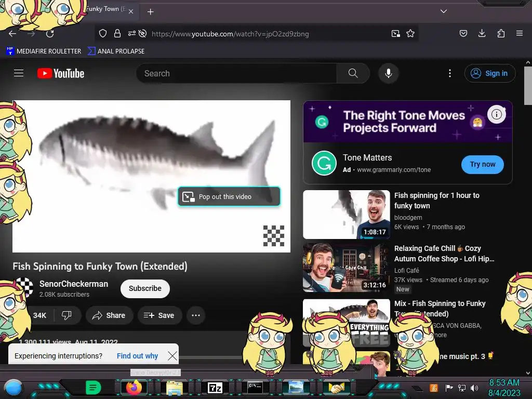
Task: Click the page vertical scrollbar thumb
Action: click(528, 86)
